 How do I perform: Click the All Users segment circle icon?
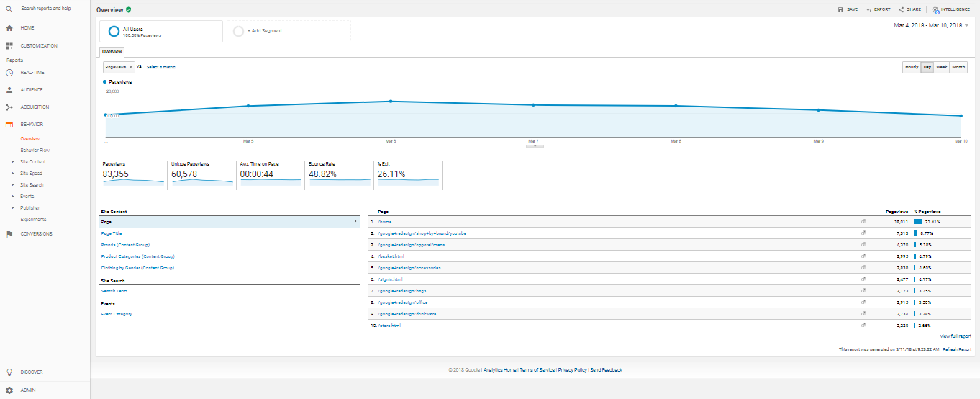(x=114, y=32)
